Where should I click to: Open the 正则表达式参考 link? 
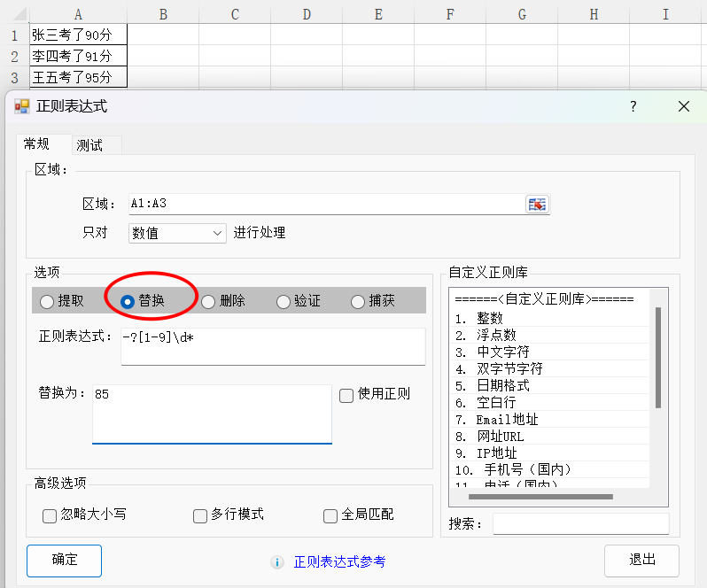point(339,562)
